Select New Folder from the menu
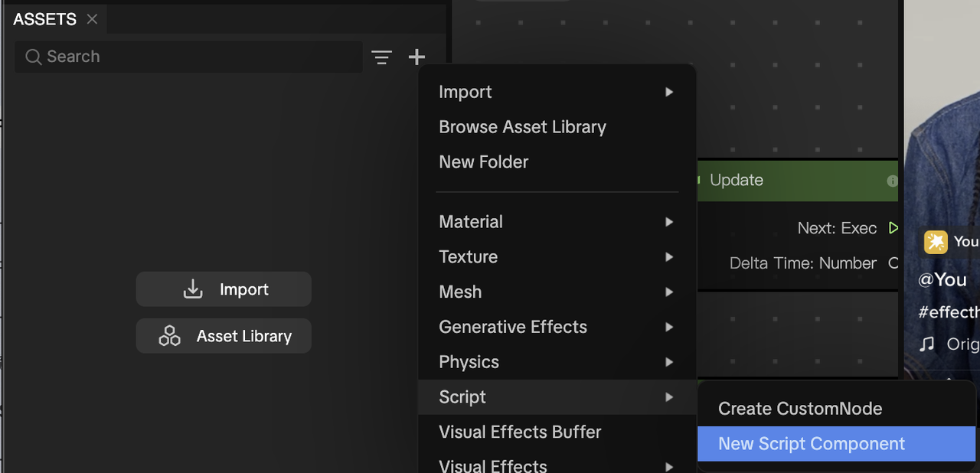980x473 pixels. click(557, 162)
